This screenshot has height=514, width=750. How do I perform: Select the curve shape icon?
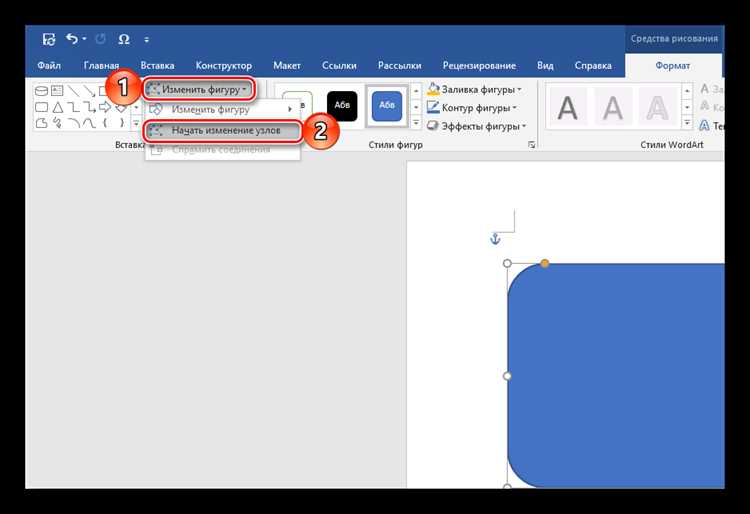(89, 123)
